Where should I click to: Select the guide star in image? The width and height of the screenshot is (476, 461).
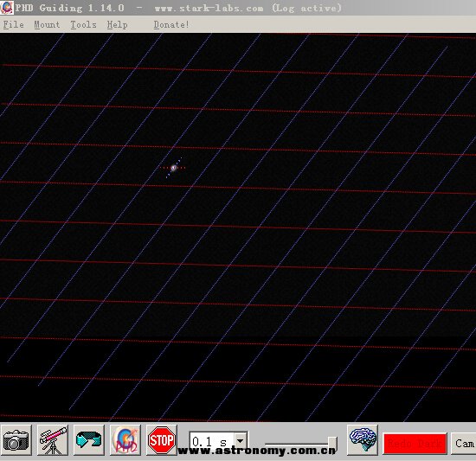[174, 168]
